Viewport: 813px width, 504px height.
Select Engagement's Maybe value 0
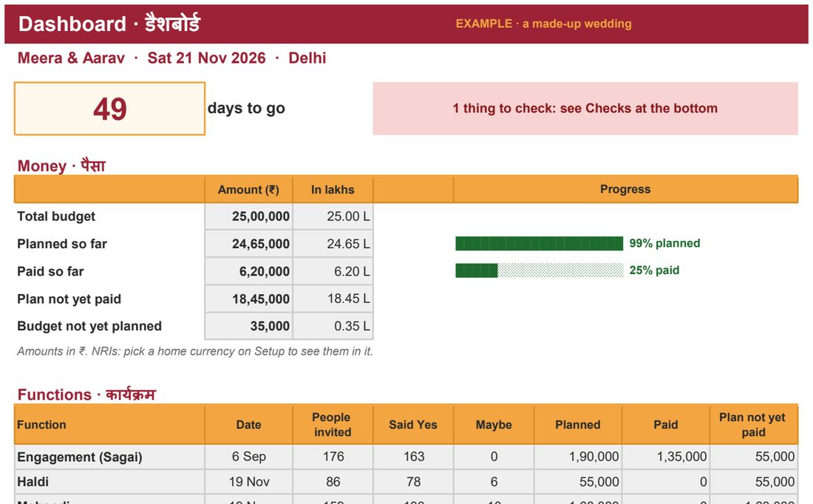click(494, 457)
